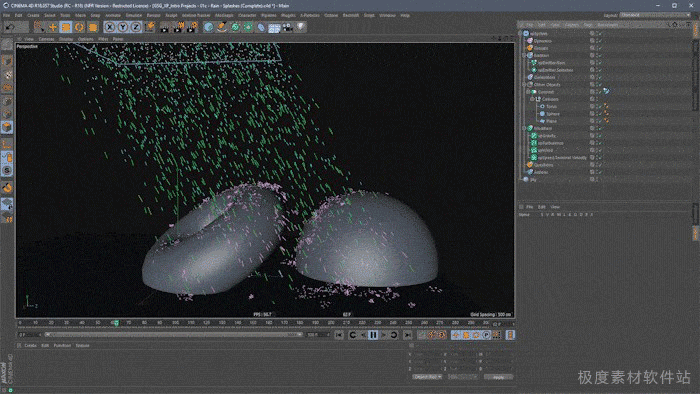Click the end frame input field

coord(317,335)
